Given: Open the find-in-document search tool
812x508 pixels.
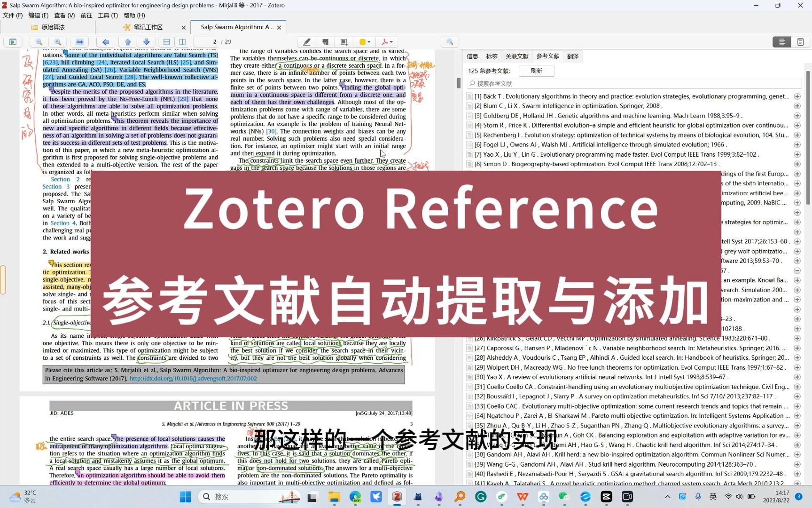Looking at the screenshot, I should tap(450, 42).
